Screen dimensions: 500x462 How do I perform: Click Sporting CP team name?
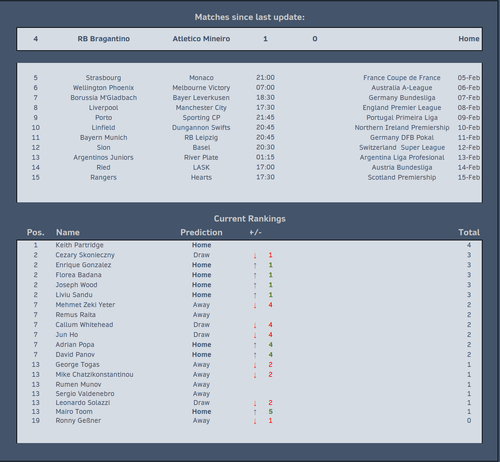201,118
